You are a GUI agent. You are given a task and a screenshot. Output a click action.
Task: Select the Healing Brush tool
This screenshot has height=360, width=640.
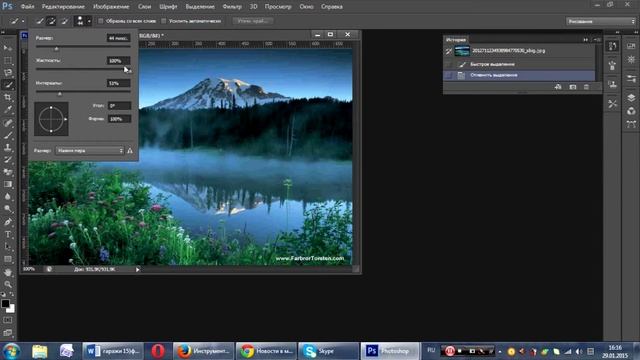point(8,122)
